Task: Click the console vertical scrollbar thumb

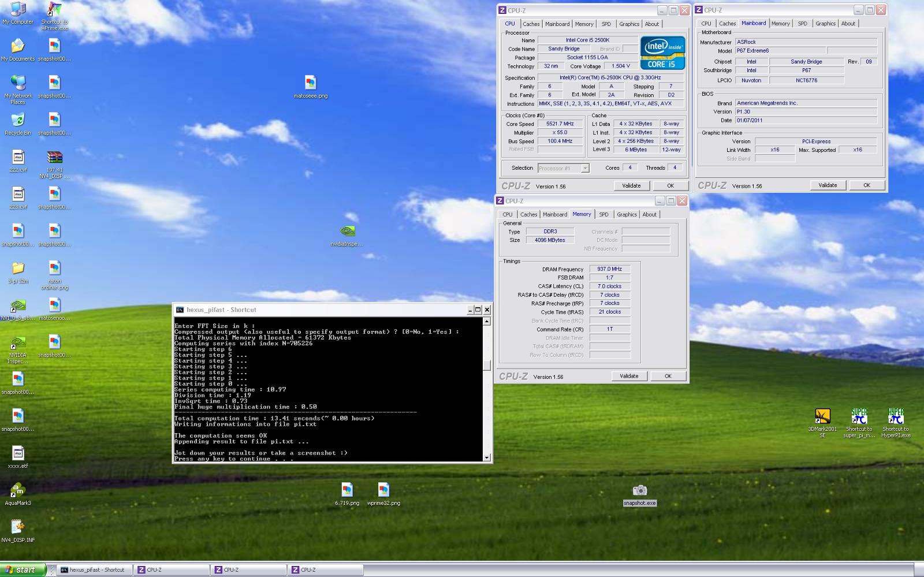Action: 487,365
